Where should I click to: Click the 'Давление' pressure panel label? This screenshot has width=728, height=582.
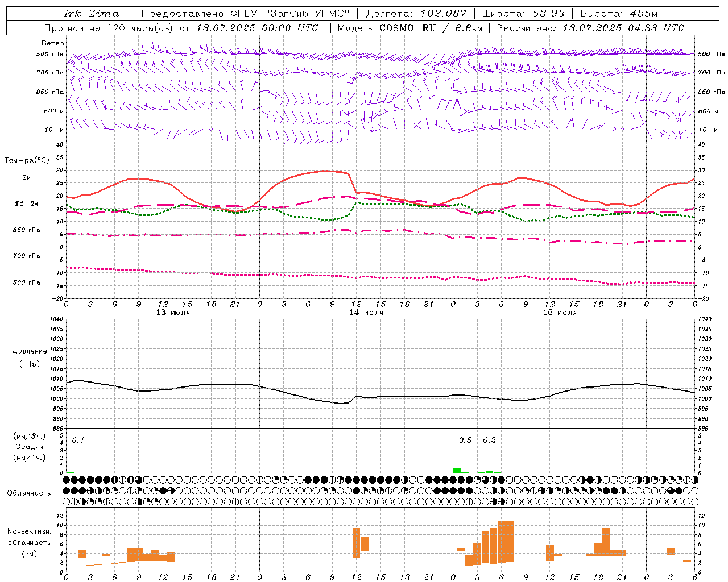30,351
